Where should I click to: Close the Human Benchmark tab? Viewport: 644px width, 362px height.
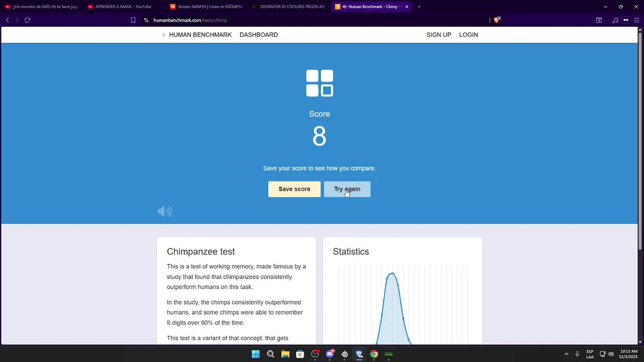407,7
